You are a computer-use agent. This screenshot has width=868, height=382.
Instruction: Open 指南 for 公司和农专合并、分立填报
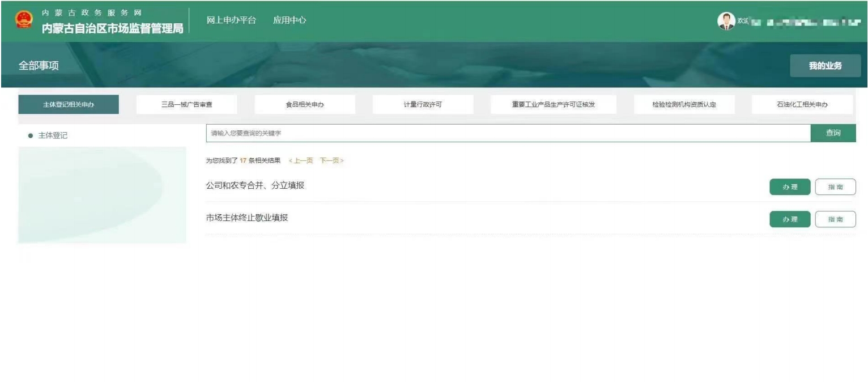tap(835, 187)
